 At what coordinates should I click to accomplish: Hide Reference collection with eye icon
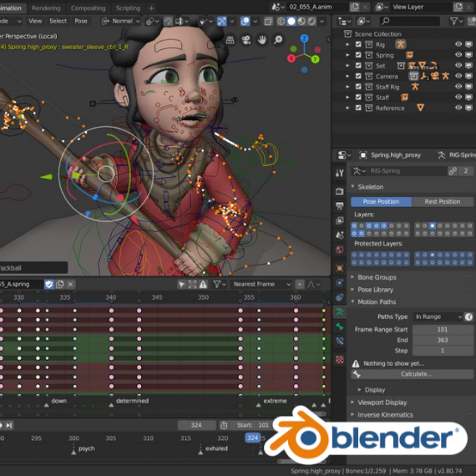[458, 108]
